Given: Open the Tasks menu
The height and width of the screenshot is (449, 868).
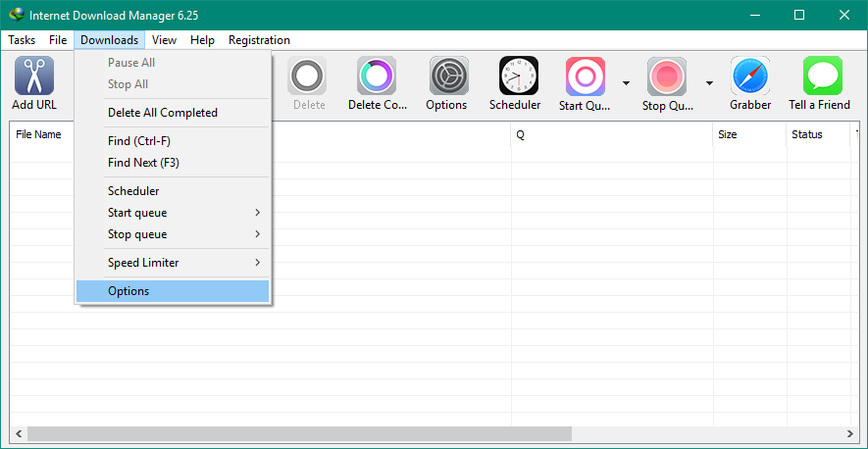Looking at the screenshot, I should point(22,40).
